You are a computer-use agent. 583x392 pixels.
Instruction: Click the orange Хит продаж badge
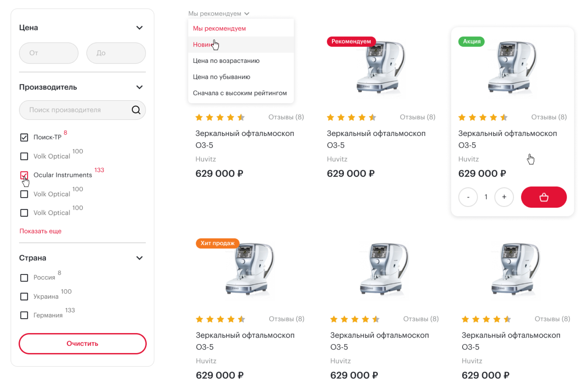pyautogui.click(x=217, y=243)
